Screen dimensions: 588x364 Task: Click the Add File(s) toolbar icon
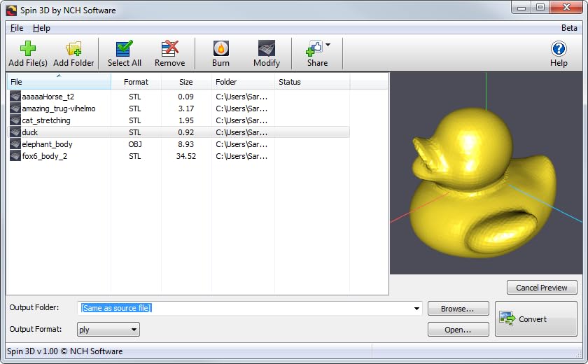click(x=28, y=48)
